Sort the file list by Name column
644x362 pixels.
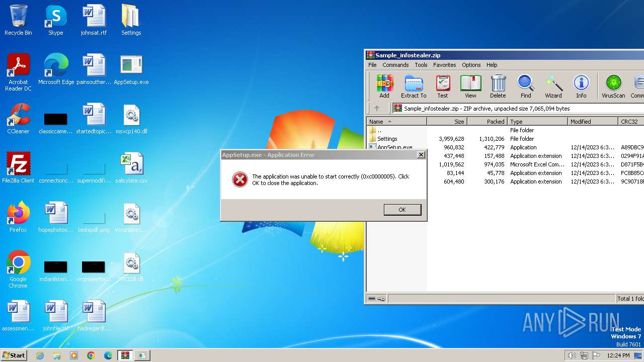pyautogui.click(x=397, y=122)
